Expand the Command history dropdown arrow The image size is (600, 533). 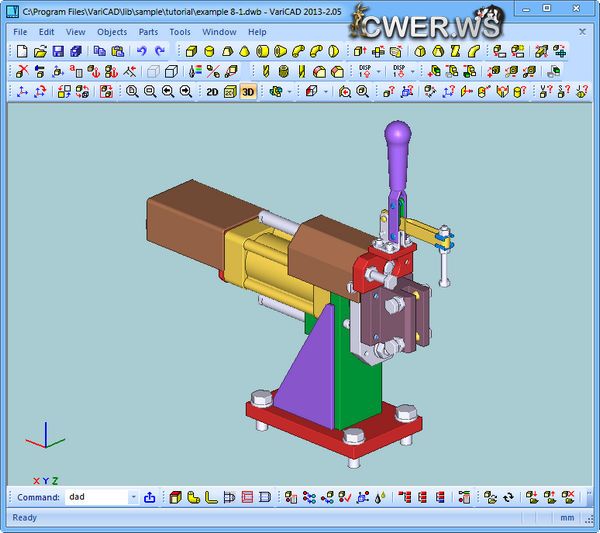pos(133,497)
